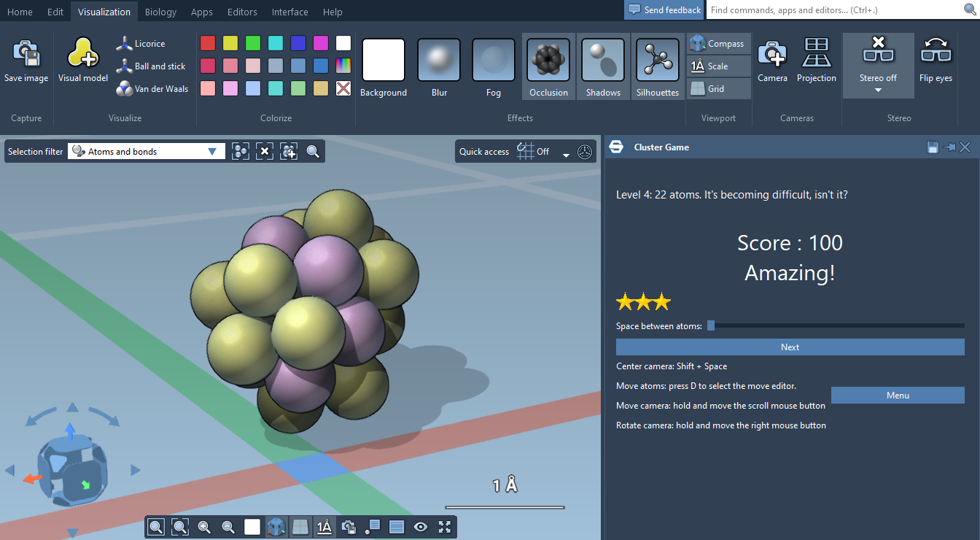980x540 pixels.
Task: Open the Background effect settings
Action: pyautogui.click(x=383, y=61)
